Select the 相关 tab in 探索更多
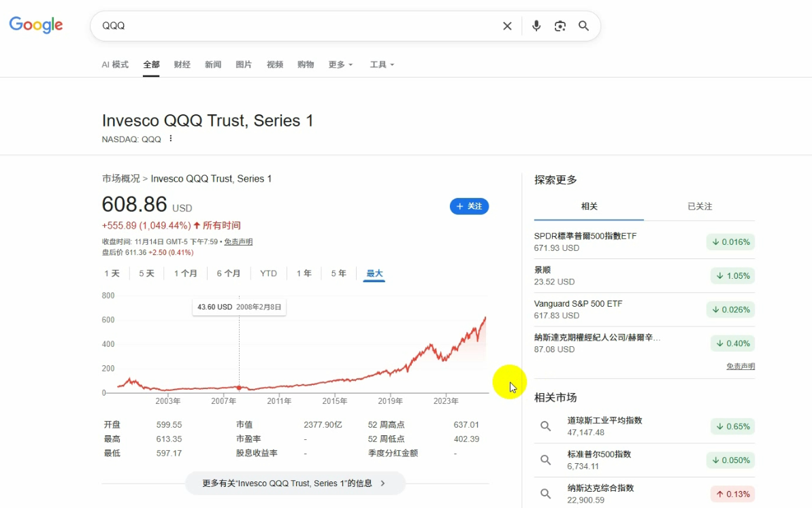Screen dimensions: 812x508 pyautogui.click(x=589, y=207)
